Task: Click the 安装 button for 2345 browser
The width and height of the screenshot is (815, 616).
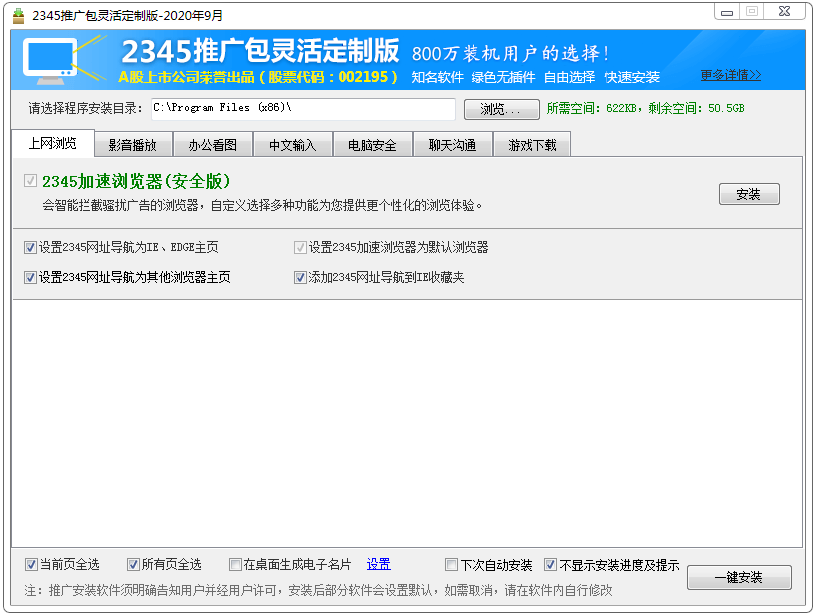Action: (x=749, y=194)
